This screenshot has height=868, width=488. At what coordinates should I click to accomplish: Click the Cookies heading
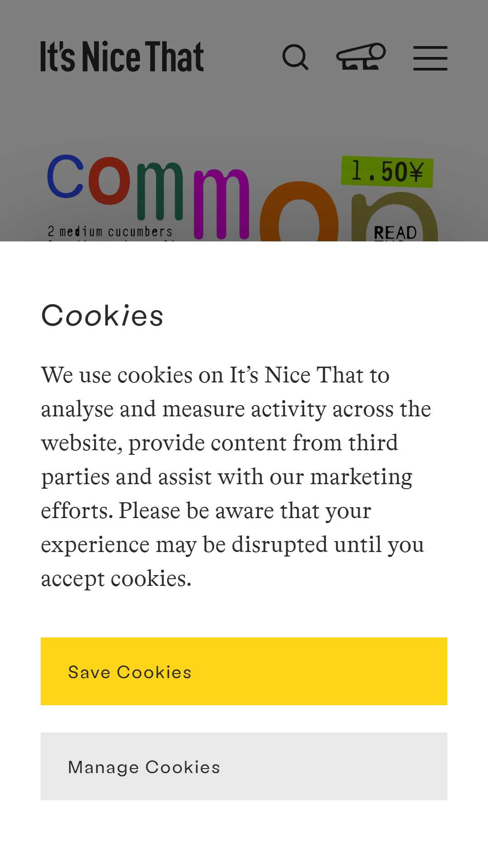click(102, 315)
